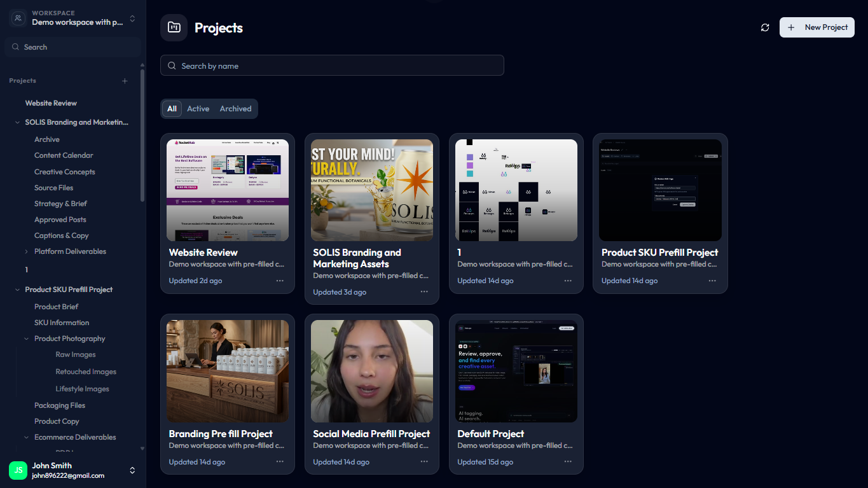Viewport: 868px width, 488px height.
Task: Open SOLIS can thumbnail image
Action: pos(372,190)
